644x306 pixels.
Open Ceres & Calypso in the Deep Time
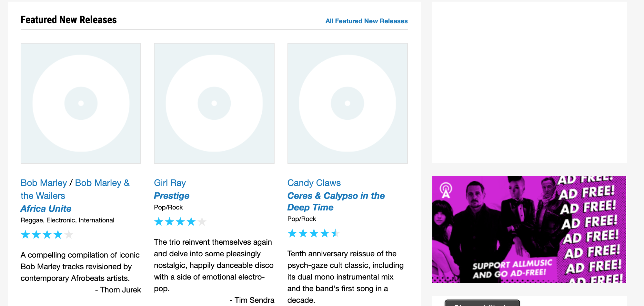pyautogui.click(x=336, y=196)
